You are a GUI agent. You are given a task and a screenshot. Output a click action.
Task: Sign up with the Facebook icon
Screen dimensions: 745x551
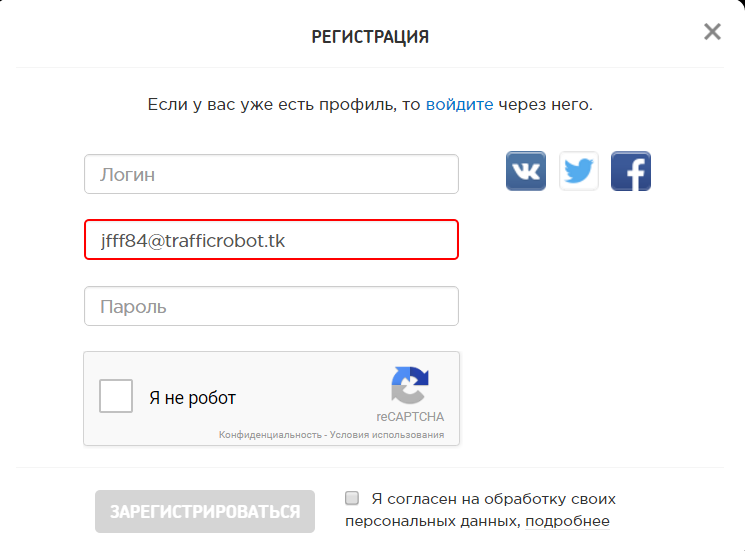(630, 171)
